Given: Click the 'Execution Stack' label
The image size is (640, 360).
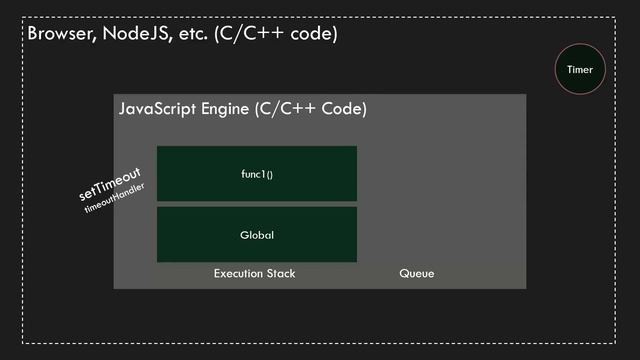Looking at the screenshot, I should coord(254,273).
